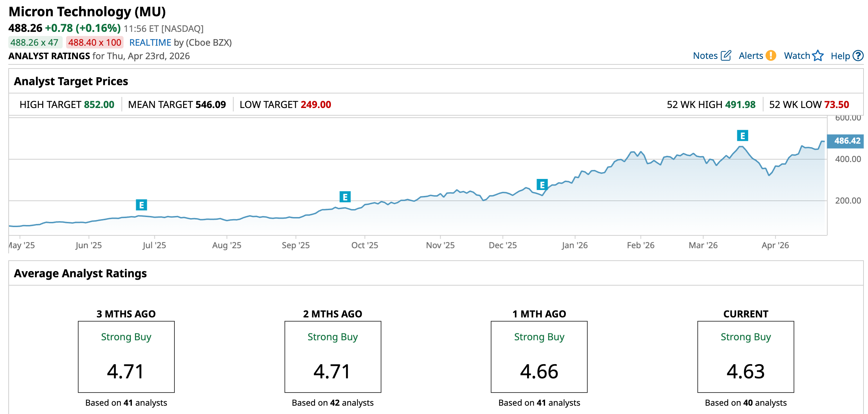
Task: Click the Help link text
Action: click(x=840, y=56)
